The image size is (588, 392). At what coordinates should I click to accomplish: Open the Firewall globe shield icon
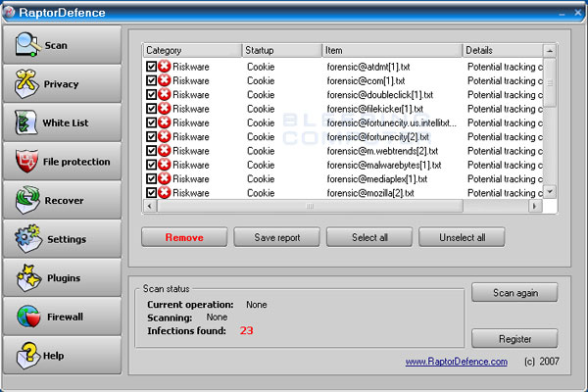28,317
